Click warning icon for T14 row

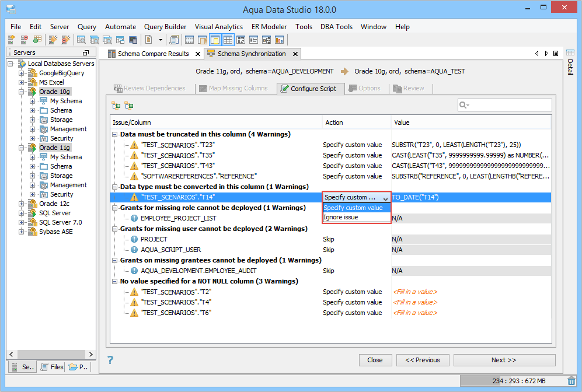click(134, 197)
